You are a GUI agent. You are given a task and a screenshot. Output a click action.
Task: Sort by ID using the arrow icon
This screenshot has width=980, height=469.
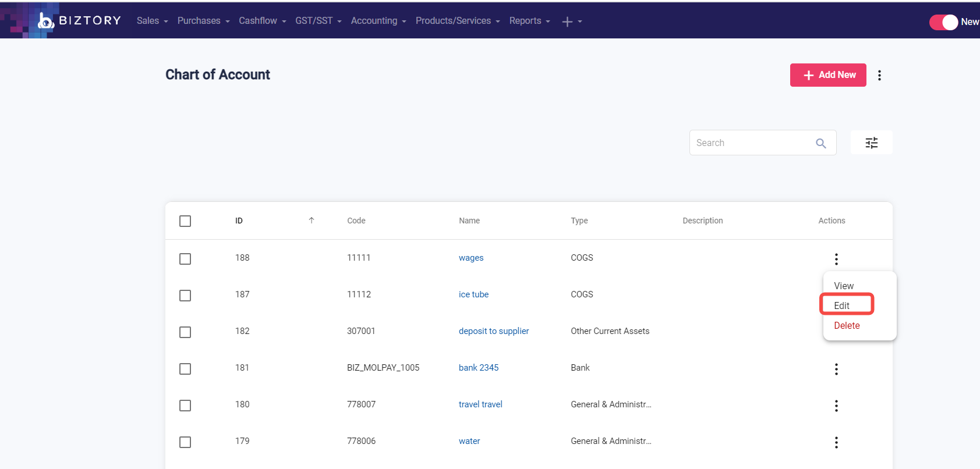click(312, 220)
